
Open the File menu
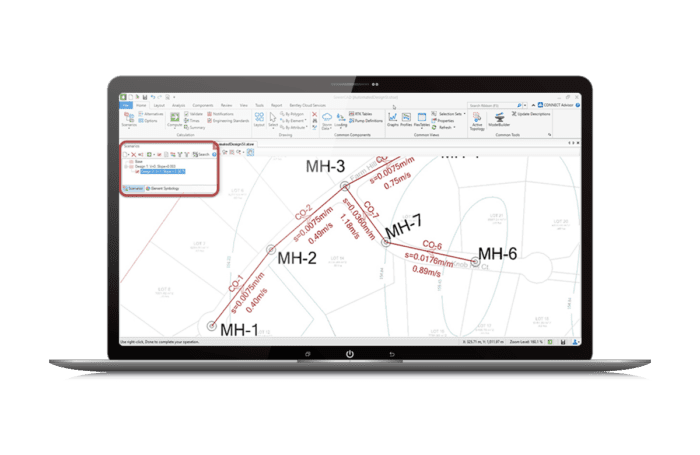(125, 104)
